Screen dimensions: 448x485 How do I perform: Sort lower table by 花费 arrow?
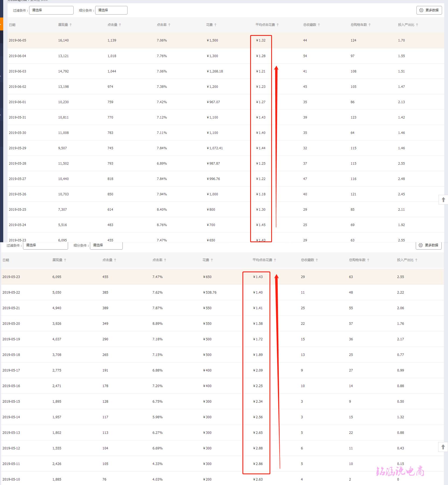[x=212, y=260]
